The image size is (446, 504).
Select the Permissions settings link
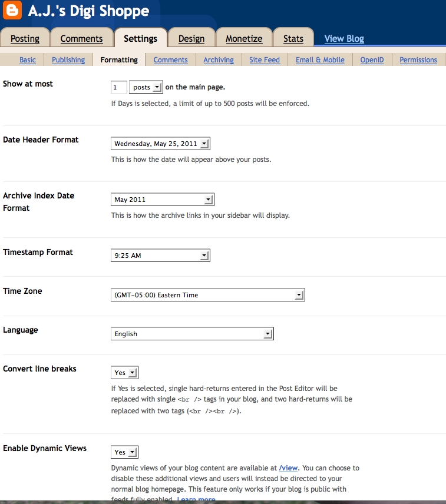pyautogui.click(x=418, y=60)
